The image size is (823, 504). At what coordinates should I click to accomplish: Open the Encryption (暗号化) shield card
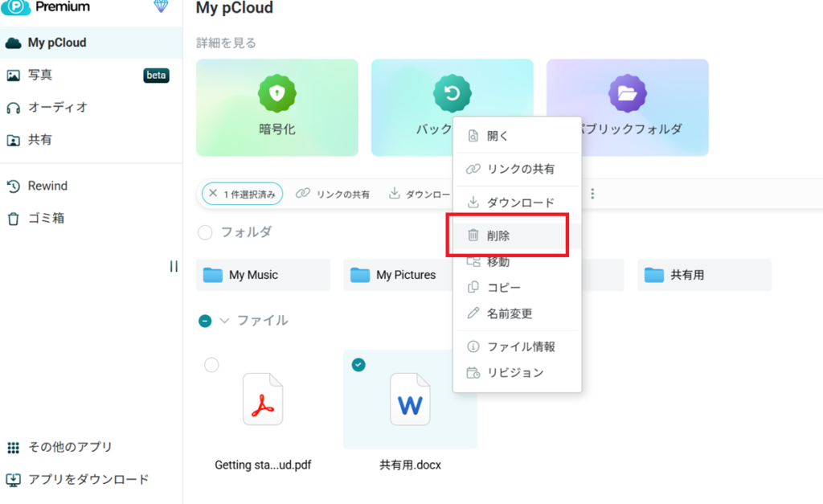tap(276, 93)
